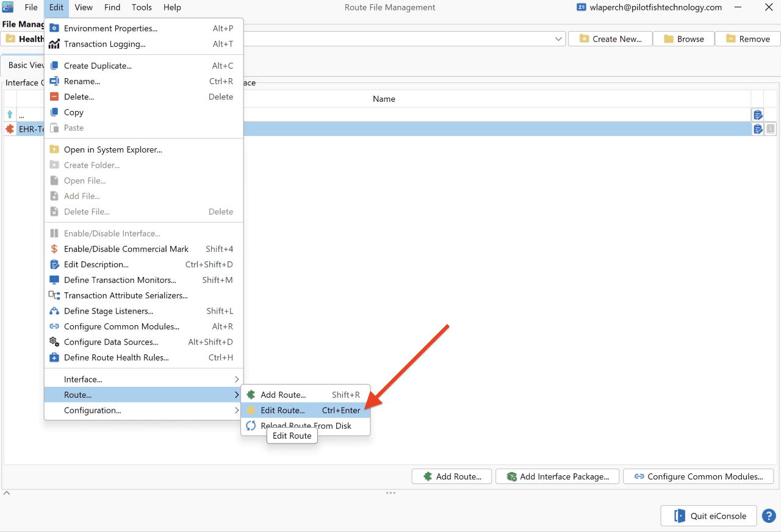This screenshot has width=781, height=532.
Task: Click the Name column header
Action: (x=384, y=99)
